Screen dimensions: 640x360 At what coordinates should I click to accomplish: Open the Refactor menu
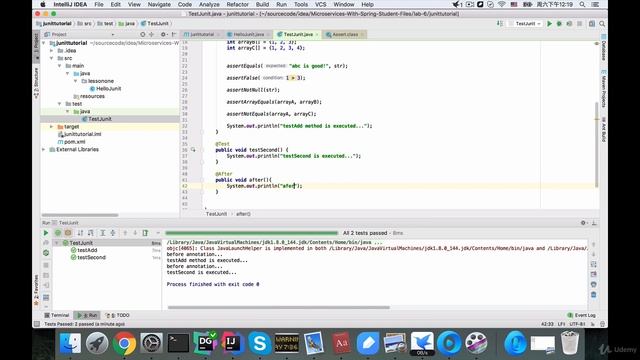pos(238,4)
